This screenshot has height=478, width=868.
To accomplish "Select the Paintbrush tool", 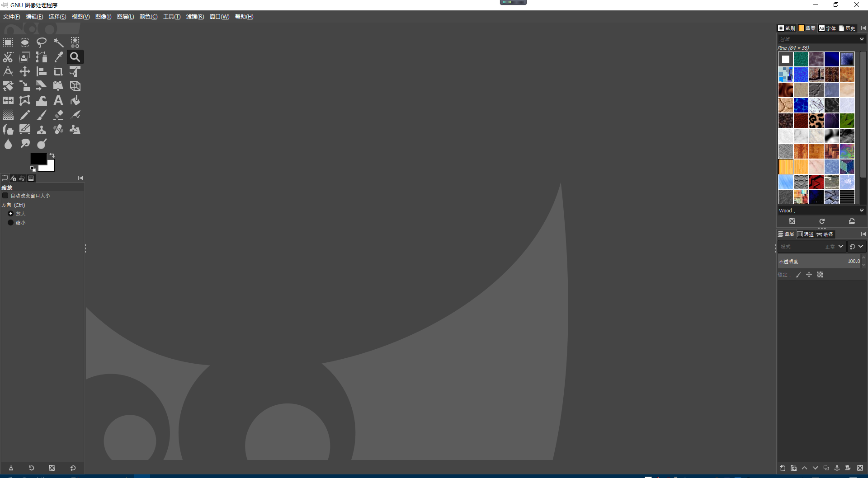I will coord(42,115).
